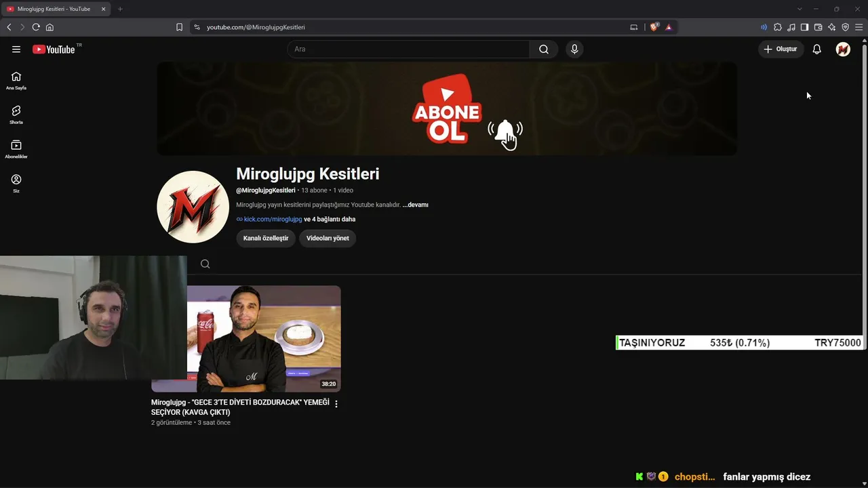Toggle the browser sidebar panel
The image size is (868, 488).
pyautogui.click(x=804, y=27)
